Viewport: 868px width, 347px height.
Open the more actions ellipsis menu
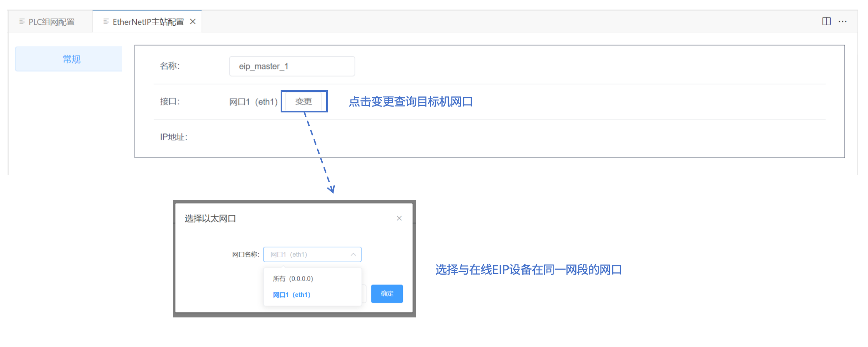(x=843, y=21)
